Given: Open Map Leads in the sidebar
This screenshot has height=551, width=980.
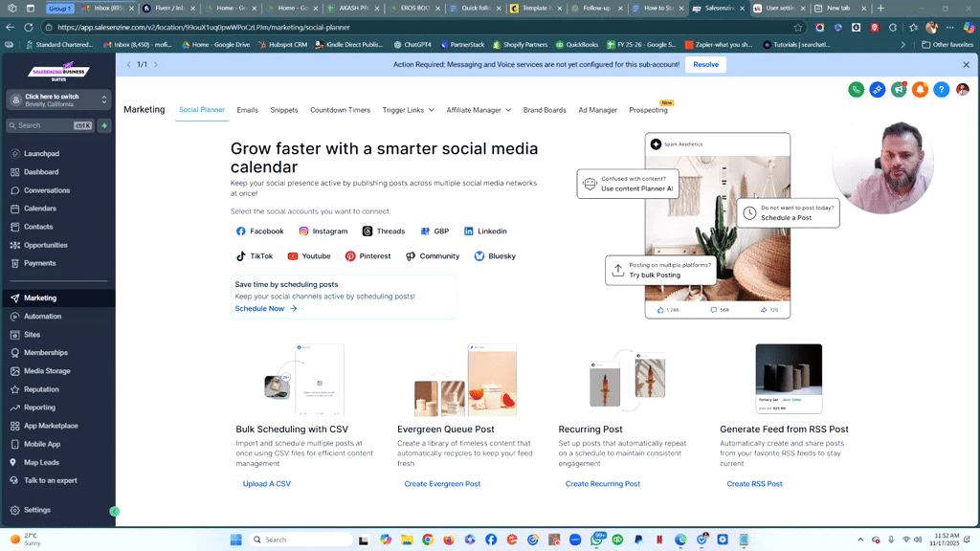Looking at the screenshot, I should [x=41, y=463].
